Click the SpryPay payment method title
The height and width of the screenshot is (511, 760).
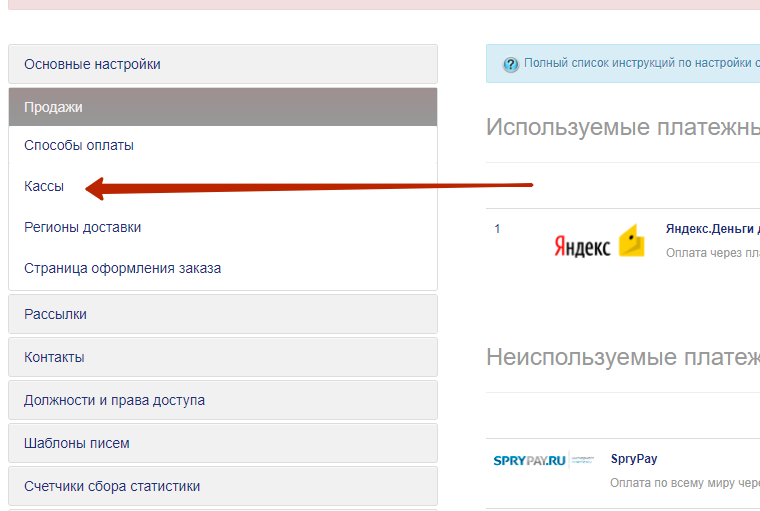tap(634, 459)
